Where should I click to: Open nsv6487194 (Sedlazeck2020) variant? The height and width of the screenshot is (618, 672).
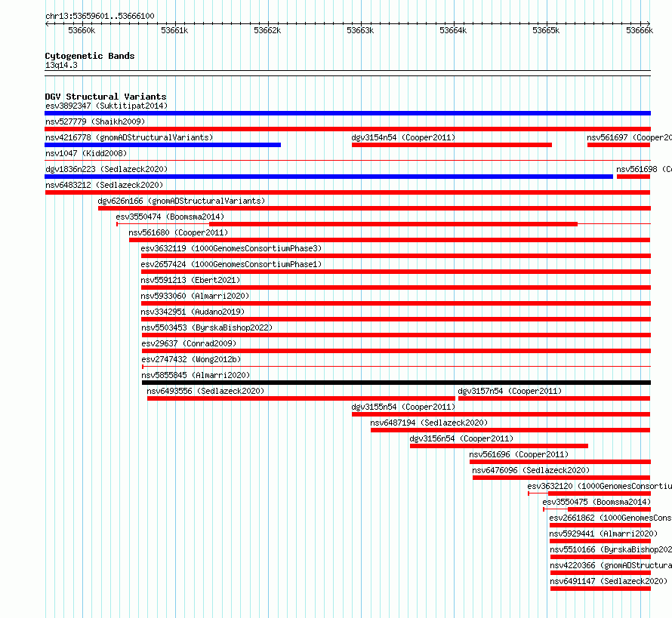(x=429, y=423)
